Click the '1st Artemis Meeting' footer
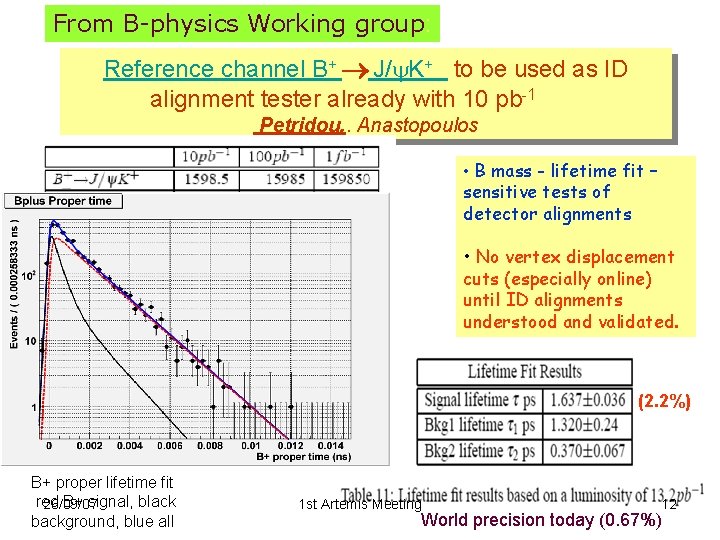The height and width of the screenshot is (540, 720). point(360,504)
